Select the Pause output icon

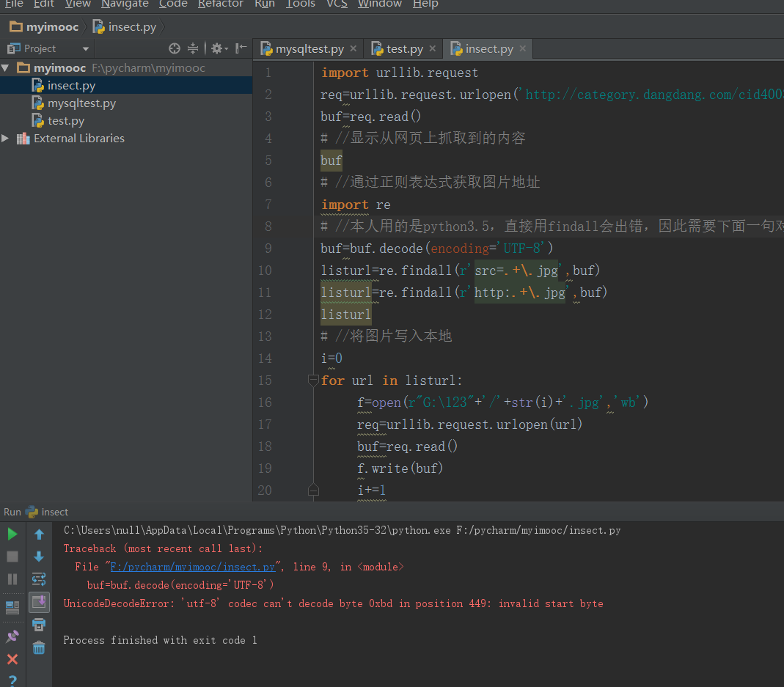[12, 578]
